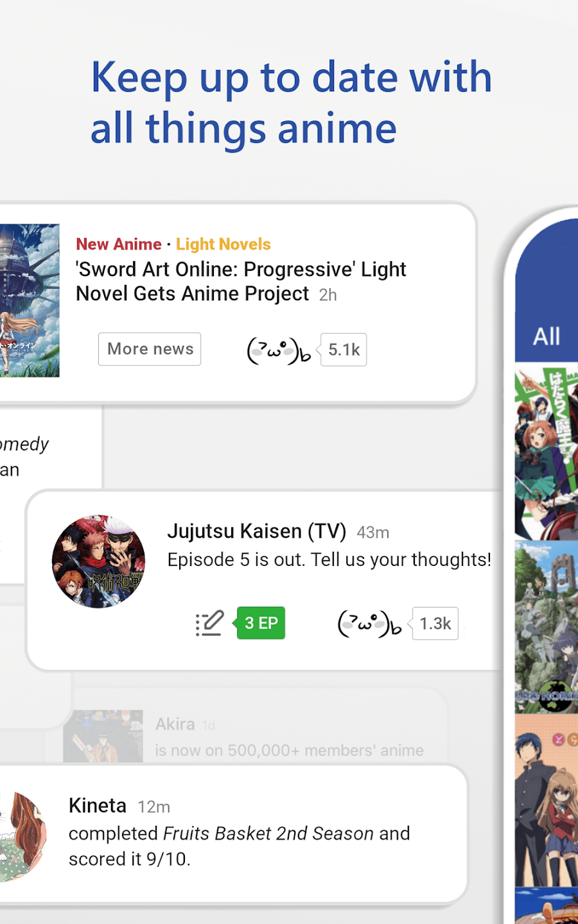The width and height of the screenshot is (578, 924).
Task: Open the New Anime category tag
Action: coord(119,244)
